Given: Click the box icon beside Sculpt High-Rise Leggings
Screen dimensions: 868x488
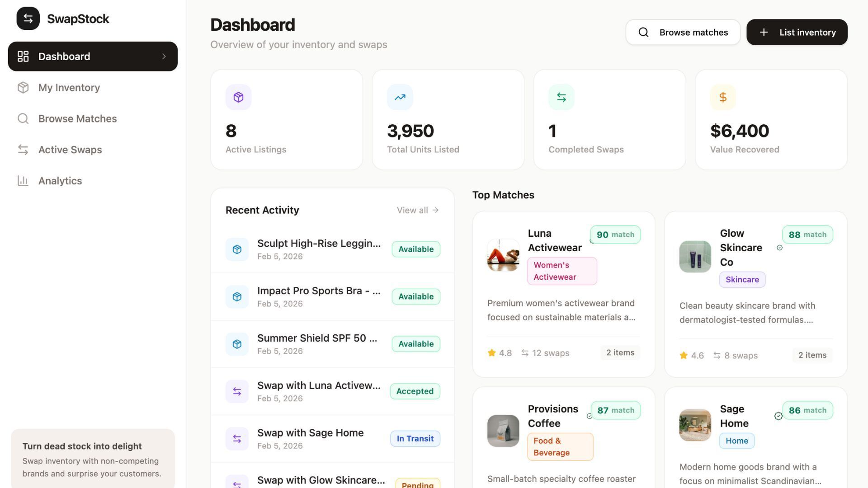Looking at the screenshot, I should [237, 249].
